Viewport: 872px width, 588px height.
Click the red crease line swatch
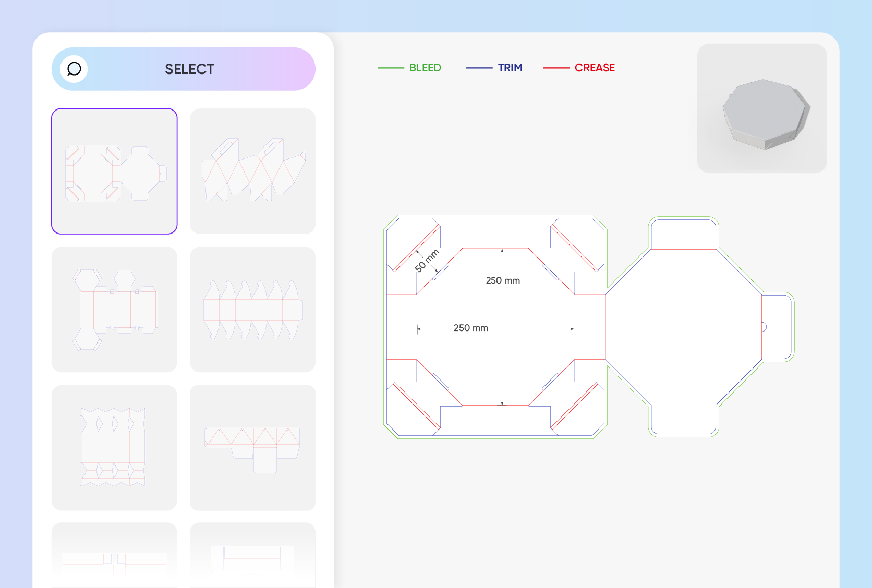(556, 68)
